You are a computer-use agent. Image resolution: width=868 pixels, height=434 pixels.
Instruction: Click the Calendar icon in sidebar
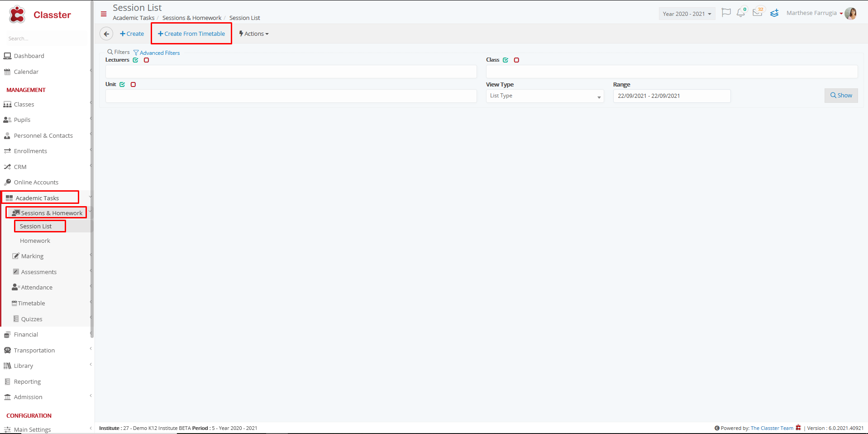click(7, 72)
